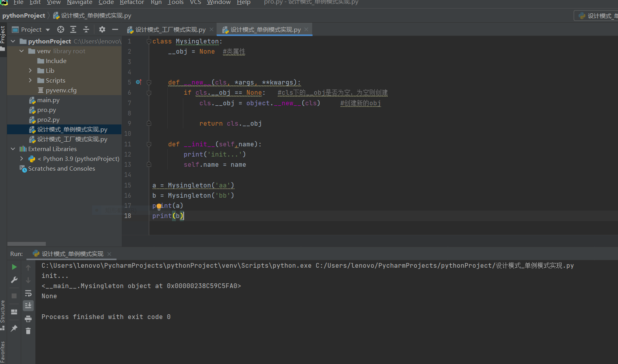The width and height of the screenshot is (618, 364).
Task: Open the Tools menu
Action: pyautogui.click(x=175, y=2)
